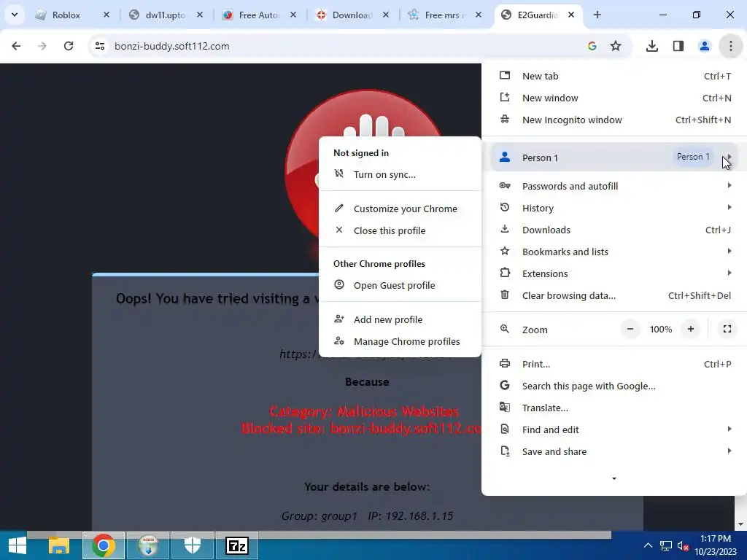Click Add new profile
This screenshot has width=747, height=560.
coord(400,320)
